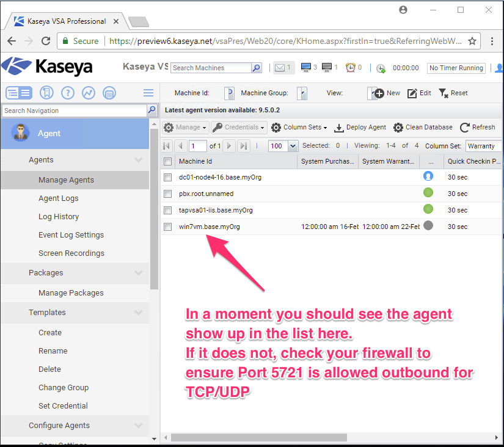The image size is (504, 447).
Task: Click the Refresh button in the grid toolbar
Action: click(x=477, y=128)
